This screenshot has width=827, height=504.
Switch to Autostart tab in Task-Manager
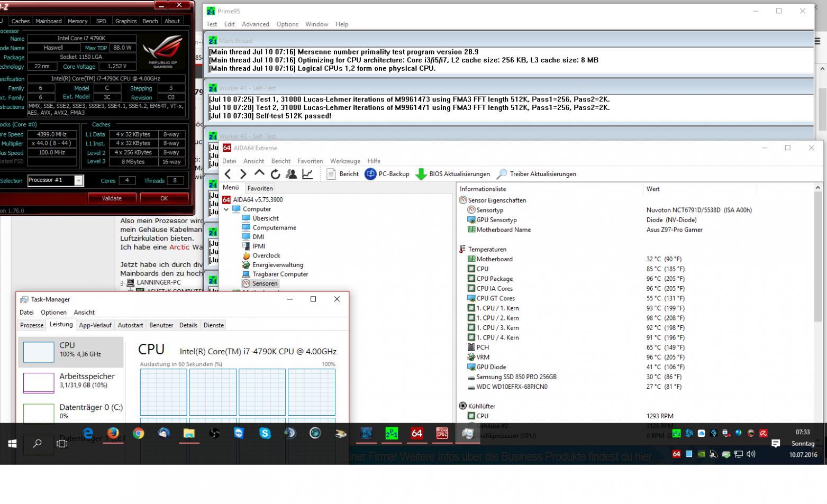click(x=130, y=325)
